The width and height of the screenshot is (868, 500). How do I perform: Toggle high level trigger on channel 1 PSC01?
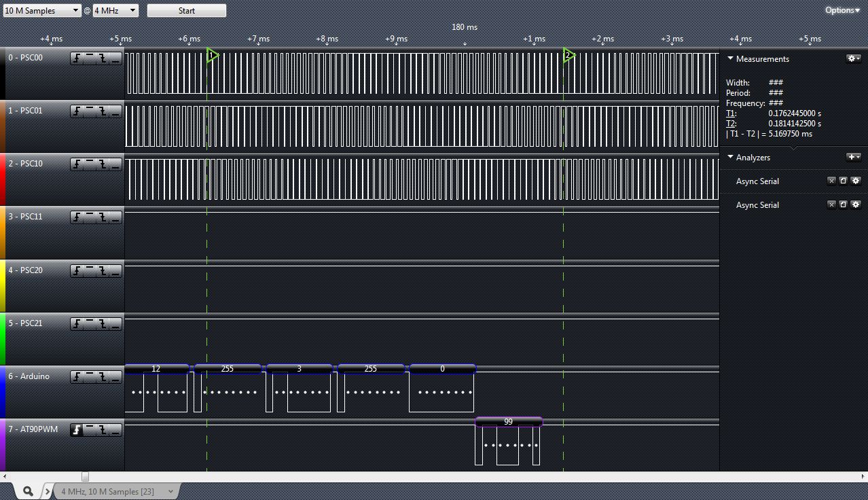90,111
